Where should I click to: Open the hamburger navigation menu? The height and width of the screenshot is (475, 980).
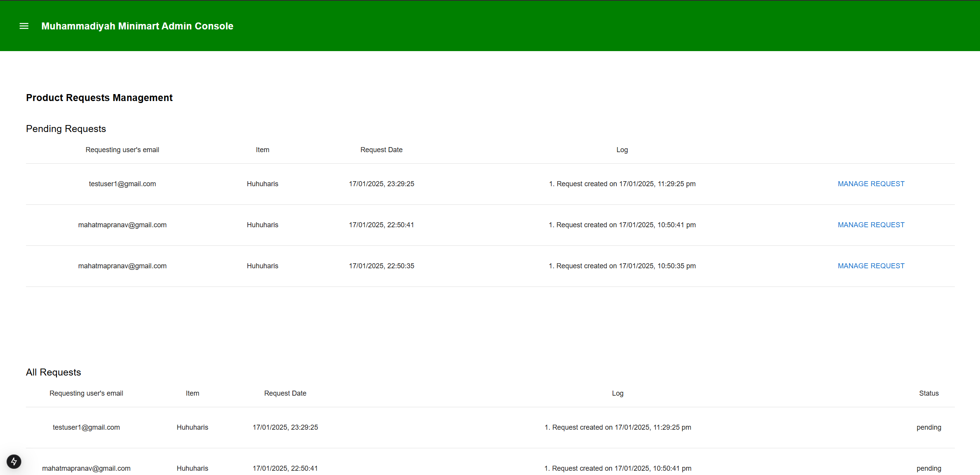point(24,26)
